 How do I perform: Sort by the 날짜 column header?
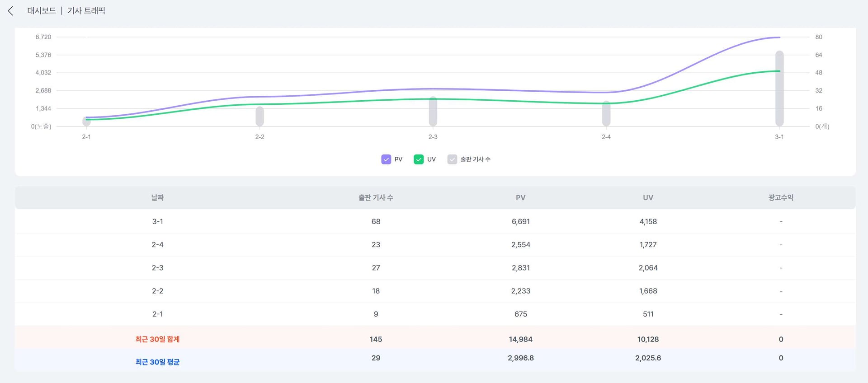click(x=157, y=198)
